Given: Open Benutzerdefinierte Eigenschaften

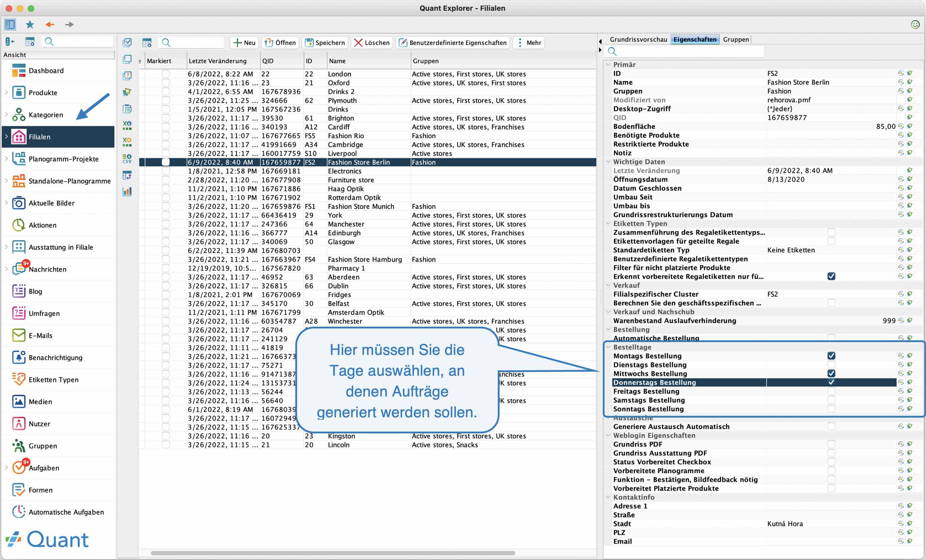Looking at the screenshot, I should [453, 43].
